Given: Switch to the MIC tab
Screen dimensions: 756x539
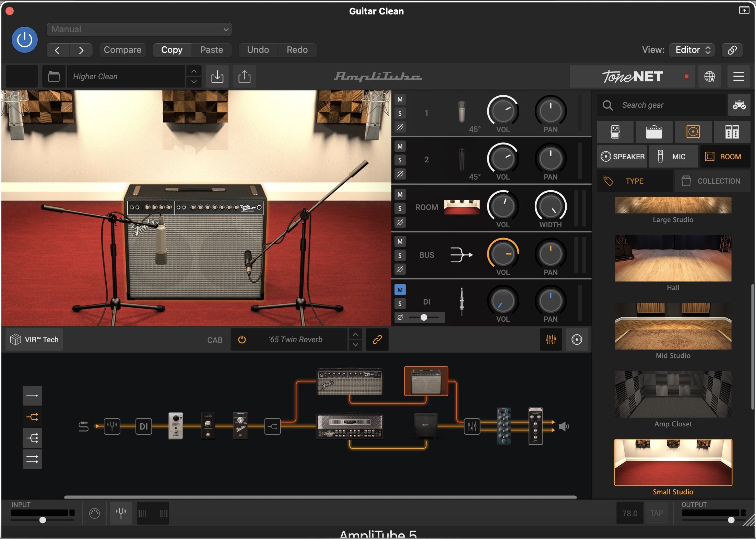Looking at the screenshot, I should pos(673,157).
